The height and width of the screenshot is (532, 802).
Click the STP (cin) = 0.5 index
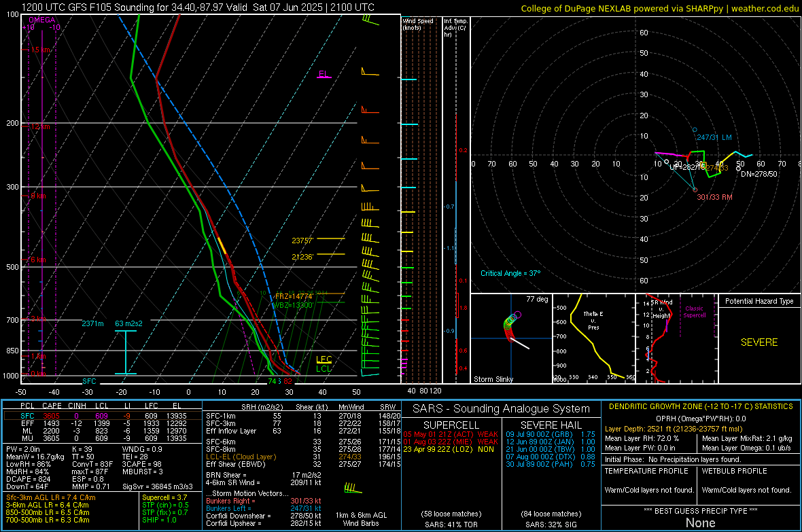coord(165,505)
